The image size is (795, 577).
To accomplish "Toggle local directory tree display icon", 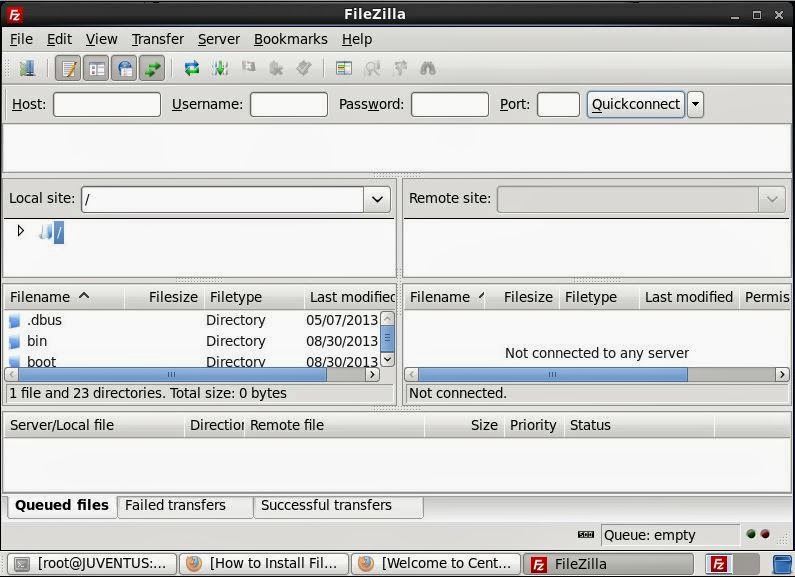I will (96, 68).
